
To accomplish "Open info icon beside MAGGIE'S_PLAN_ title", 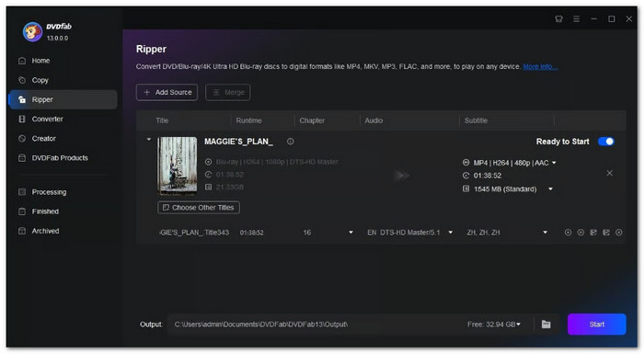I will coord(291,142).
